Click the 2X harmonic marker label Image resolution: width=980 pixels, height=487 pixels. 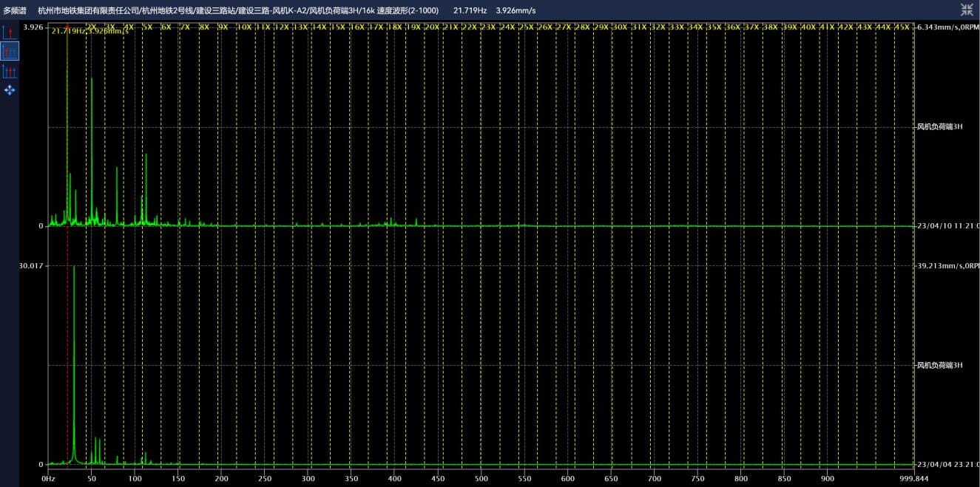tap(91, 27)
